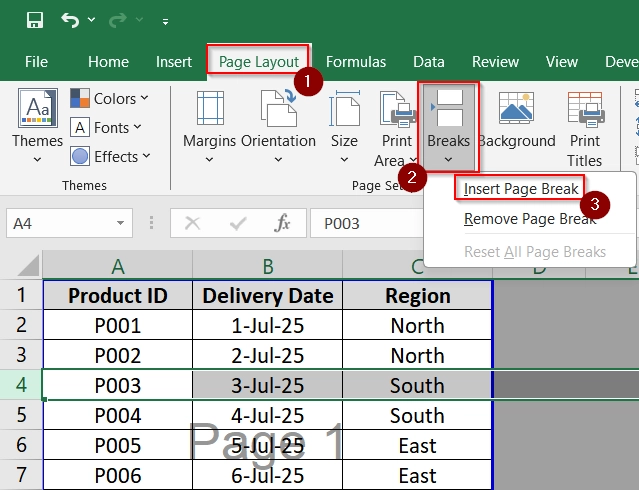The image size is (639, 490).
Task: Select the Page Layout tab
Action: (x=259, y=62)
